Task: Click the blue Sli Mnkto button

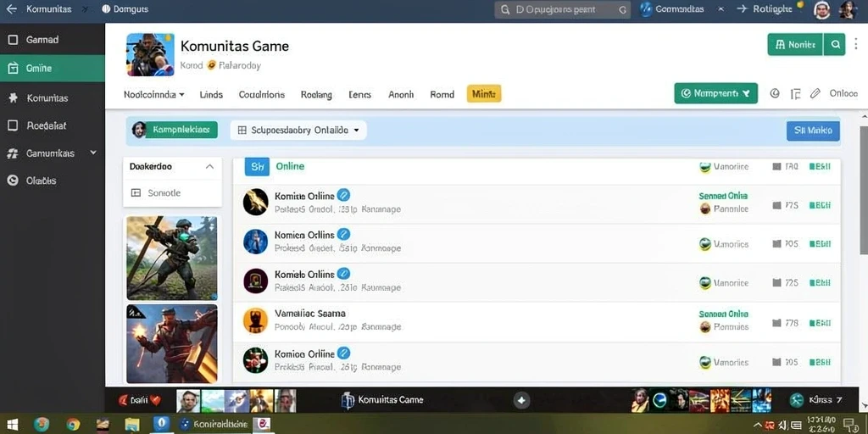Action: 813,131
